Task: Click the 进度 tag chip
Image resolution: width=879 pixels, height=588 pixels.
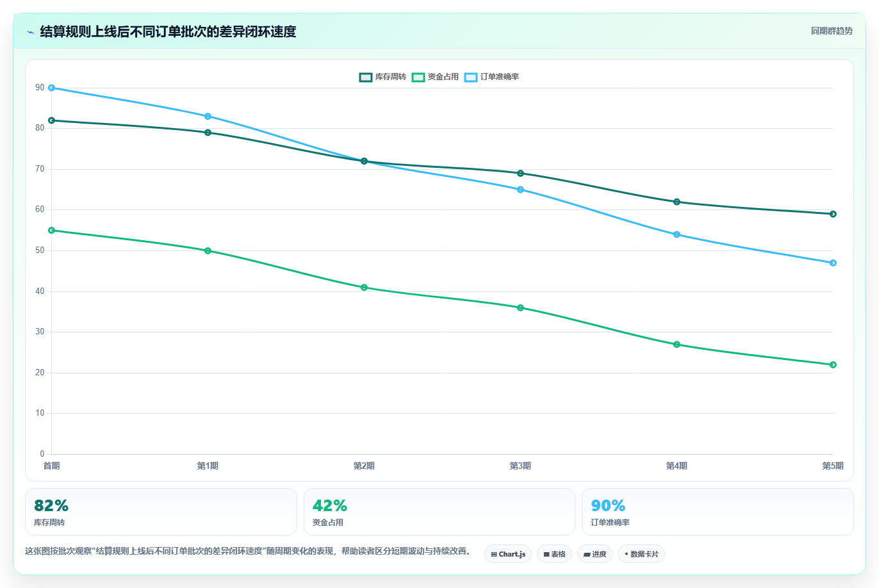Action: click(595, 554)
